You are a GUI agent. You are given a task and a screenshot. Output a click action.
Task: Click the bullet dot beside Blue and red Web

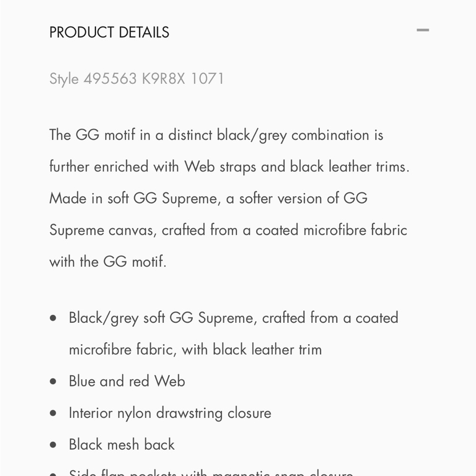53,381
